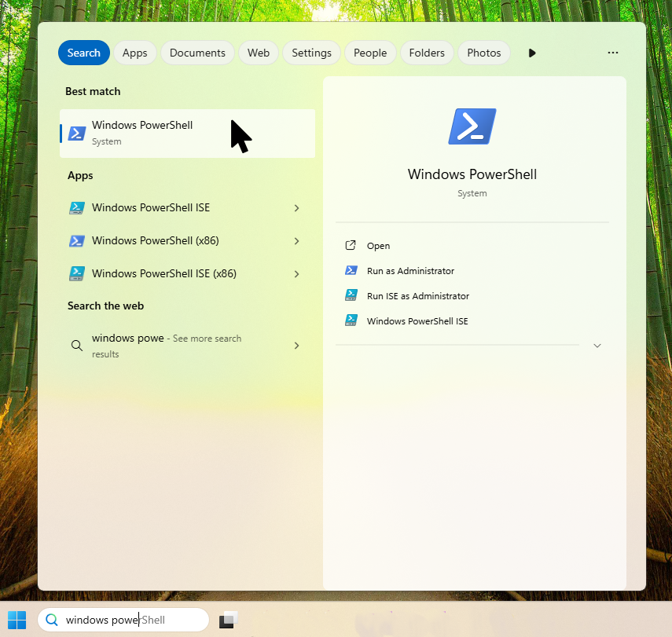Click the web search magnifier icon
Screen dimensions: 672x637
coord(76,346)
